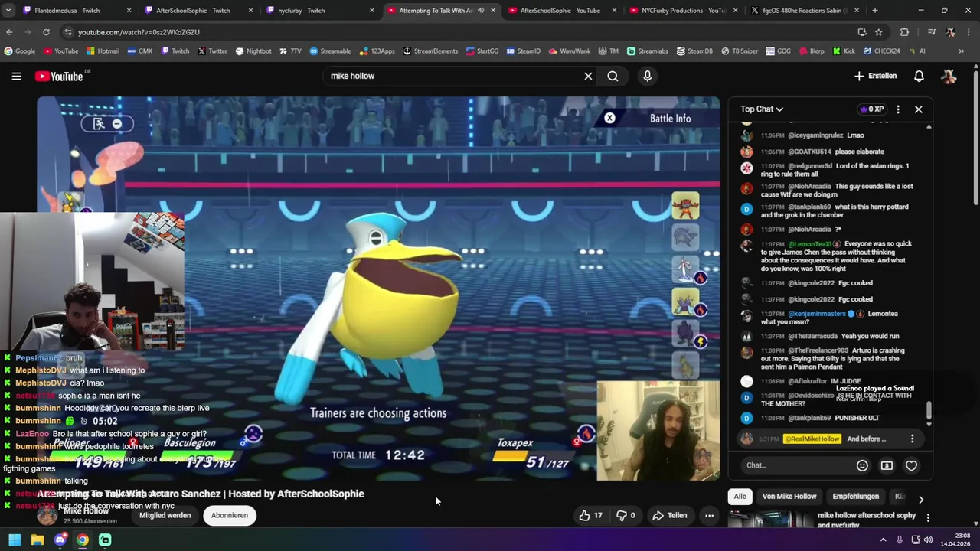Reload the browser page

[46, 32]
